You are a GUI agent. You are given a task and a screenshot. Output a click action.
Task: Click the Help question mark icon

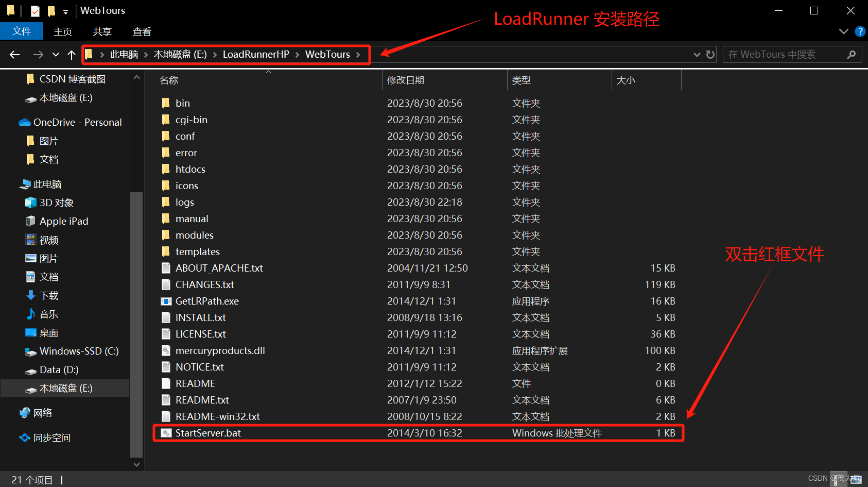point(860,31)
